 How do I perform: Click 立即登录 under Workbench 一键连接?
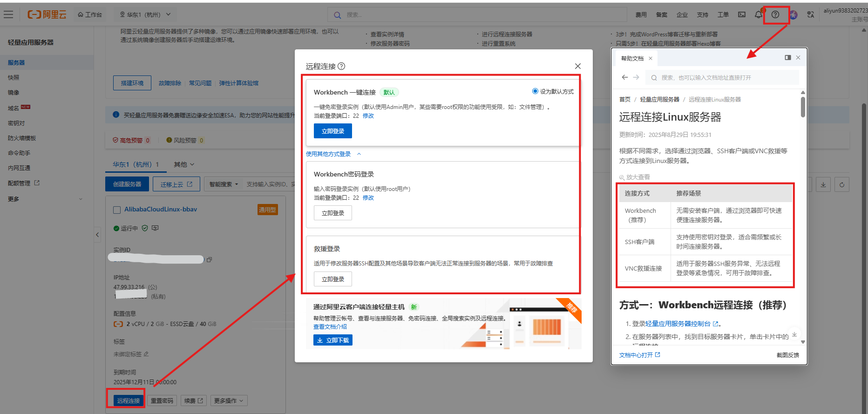333,131
